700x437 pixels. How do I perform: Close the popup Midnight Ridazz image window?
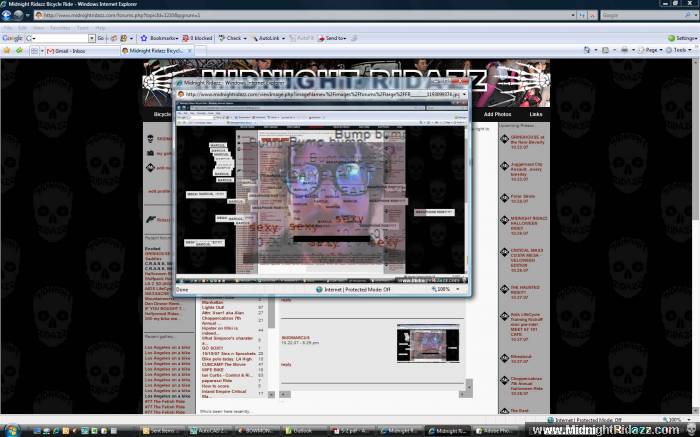(462, 82)
